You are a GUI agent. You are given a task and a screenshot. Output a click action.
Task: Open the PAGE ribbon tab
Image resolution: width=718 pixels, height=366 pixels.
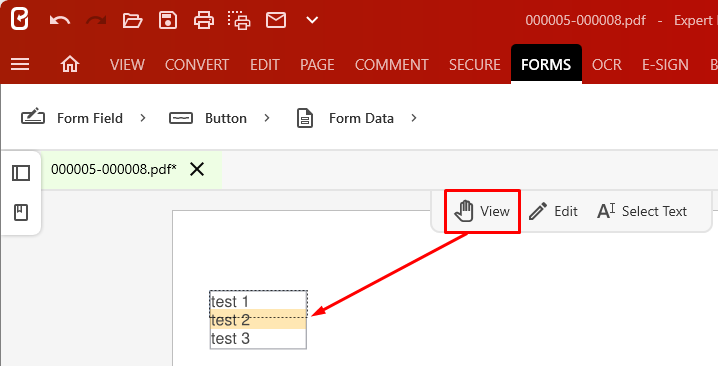(x=317, y=65)
